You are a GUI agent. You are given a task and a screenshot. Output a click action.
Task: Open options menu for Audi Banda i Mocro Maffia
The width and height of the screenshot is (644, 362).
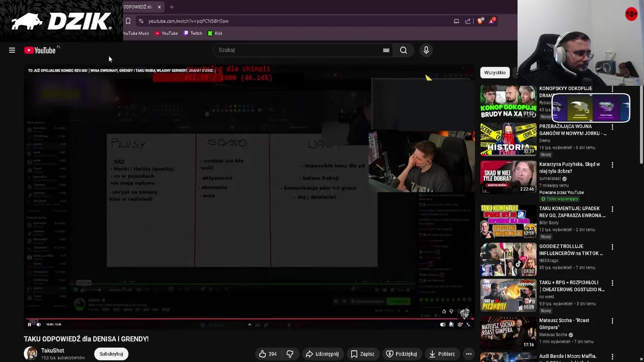tap(612, 357)
